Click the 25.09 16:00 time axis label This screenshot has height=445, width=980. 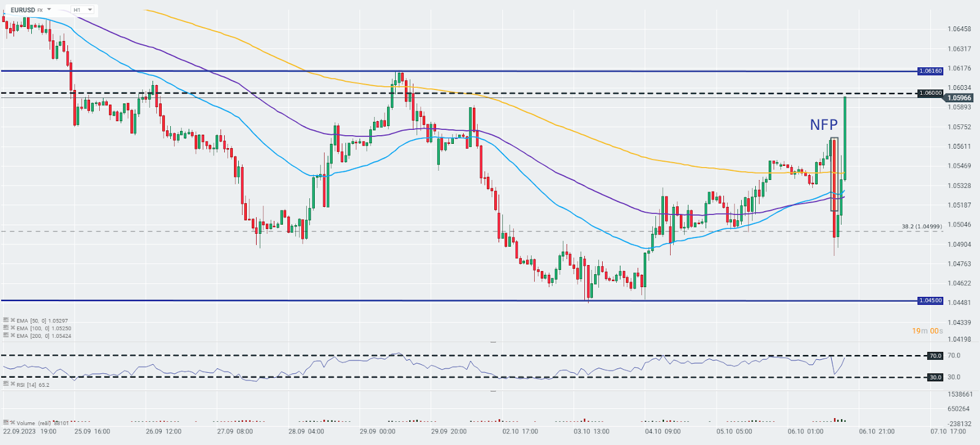click(x=92, y=432)
